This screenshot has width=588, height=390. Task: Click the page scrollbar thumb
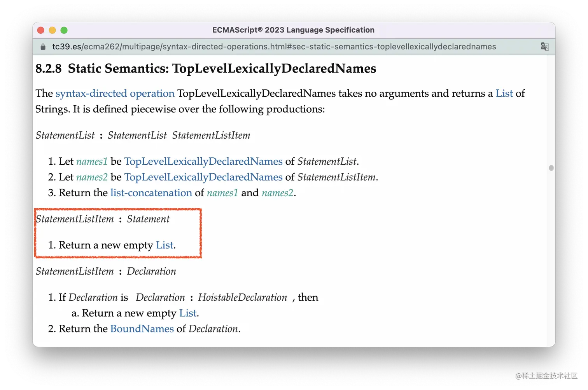coord(551,168)
